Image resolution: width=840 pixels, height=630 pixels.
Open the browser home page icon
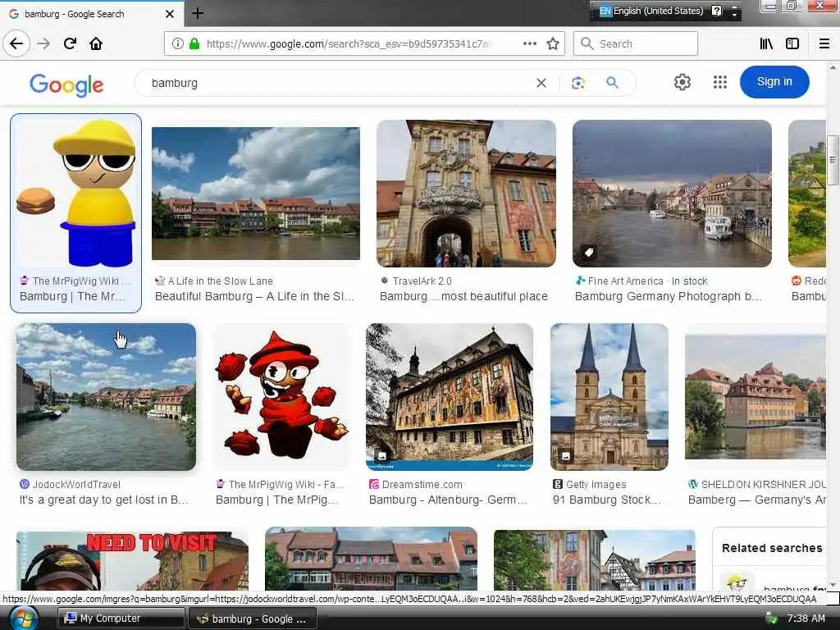[x=96, y=43]
